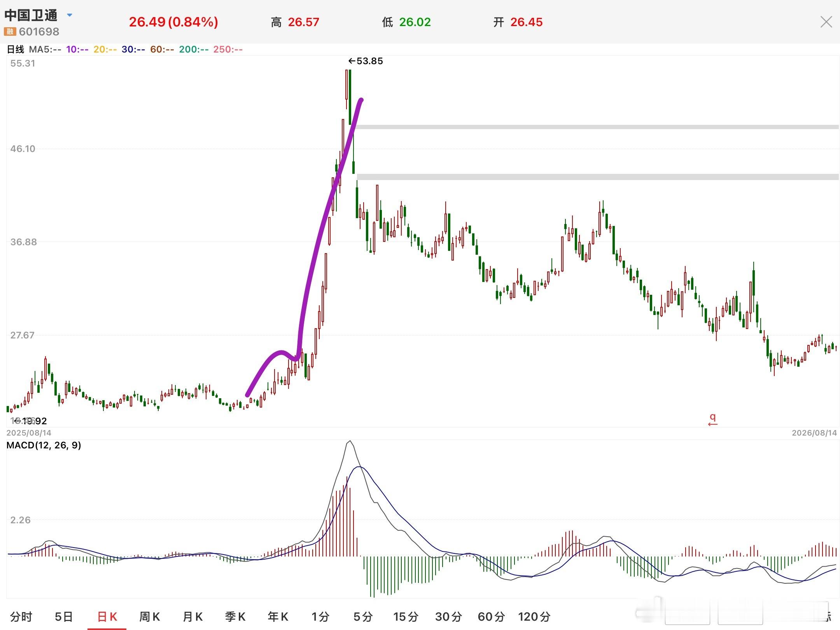Open the 周K weekly chart tab

(x=150, y=616)
